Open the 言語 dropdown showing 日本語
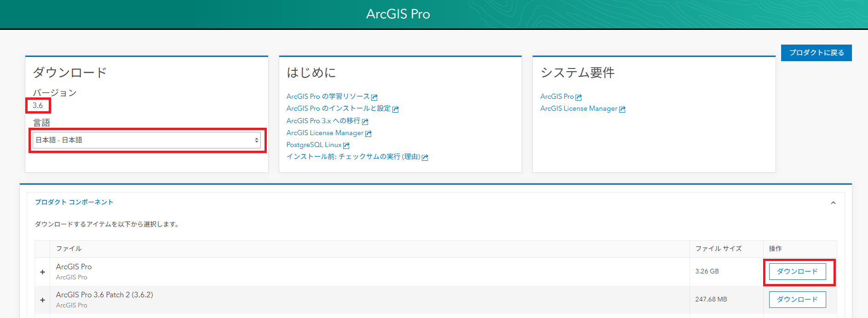This screenshot has height=318, width=868. pos(147,140)
